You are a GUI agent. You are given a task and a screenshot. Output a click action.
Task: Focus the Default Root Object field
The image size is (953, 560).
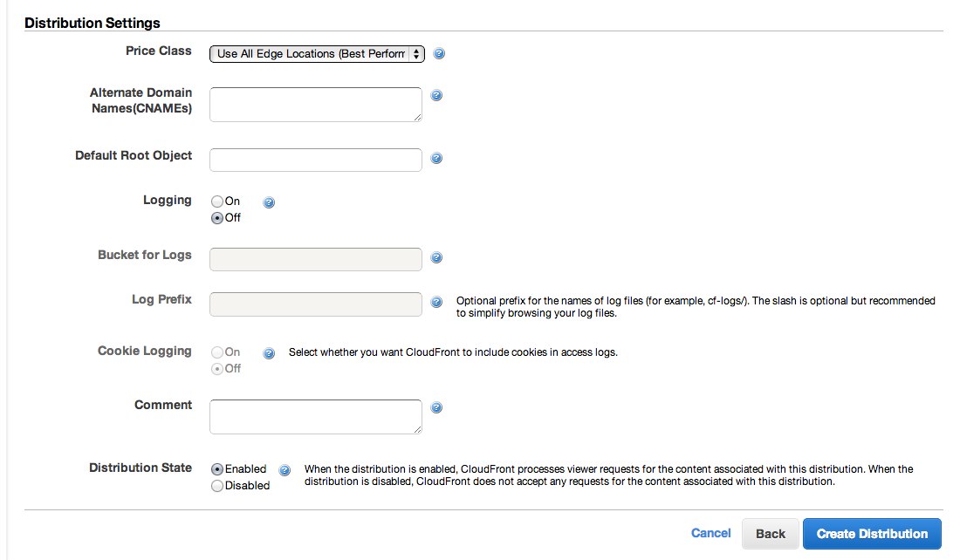(316, 160)
